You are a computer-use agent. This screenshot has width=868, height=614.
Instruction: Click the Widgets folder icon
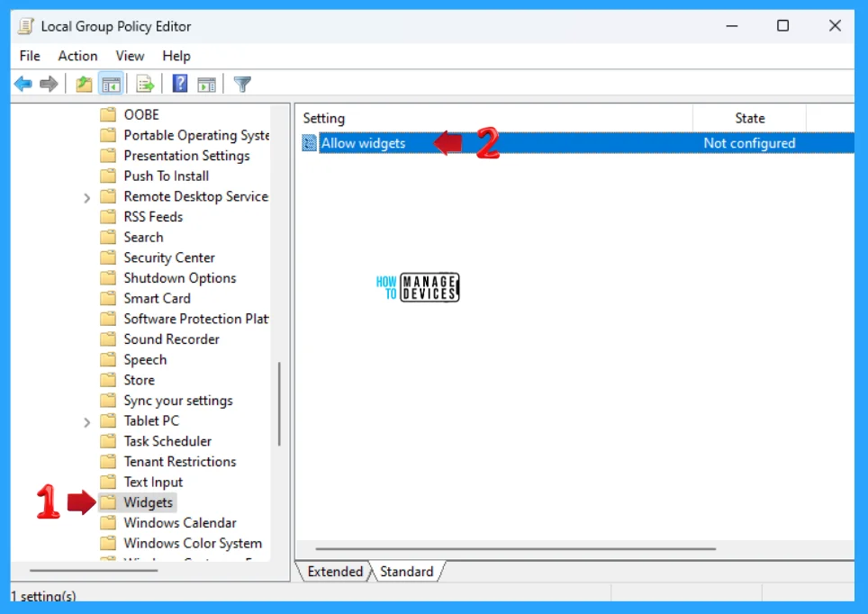point(108,502)
